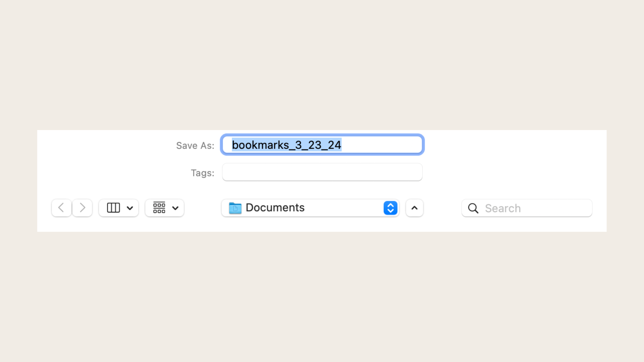Click the search magnifier icon
Image resolution: width=644 pixels, height=362 pixels.
473,208
